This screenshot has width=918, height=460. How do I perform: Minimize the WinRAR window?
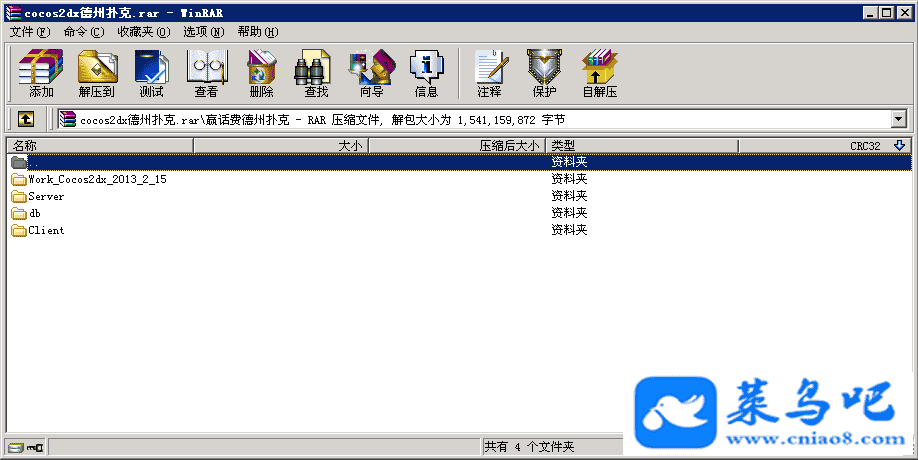(x=870, y=13)
